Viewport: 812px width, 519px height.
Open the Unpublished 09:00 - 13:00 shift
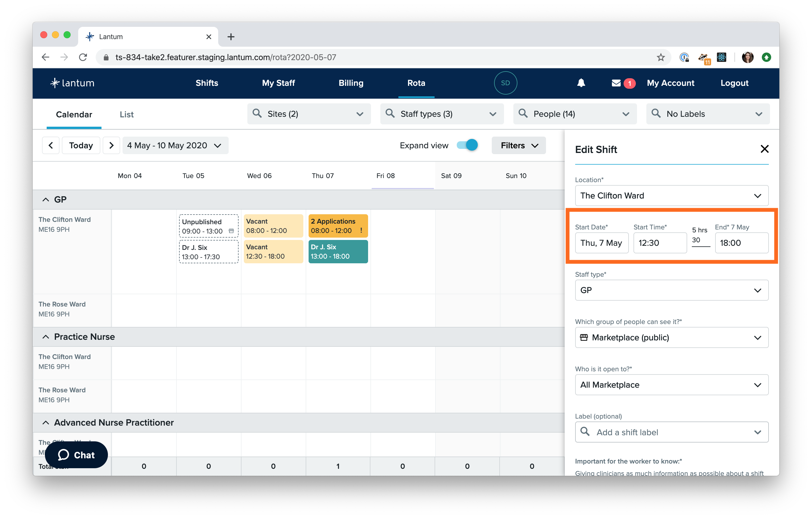[x=208, y=226]
